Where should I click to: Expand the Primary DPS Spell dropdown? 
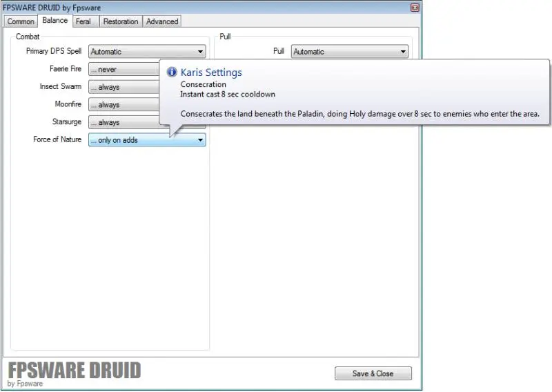(147, 52)
